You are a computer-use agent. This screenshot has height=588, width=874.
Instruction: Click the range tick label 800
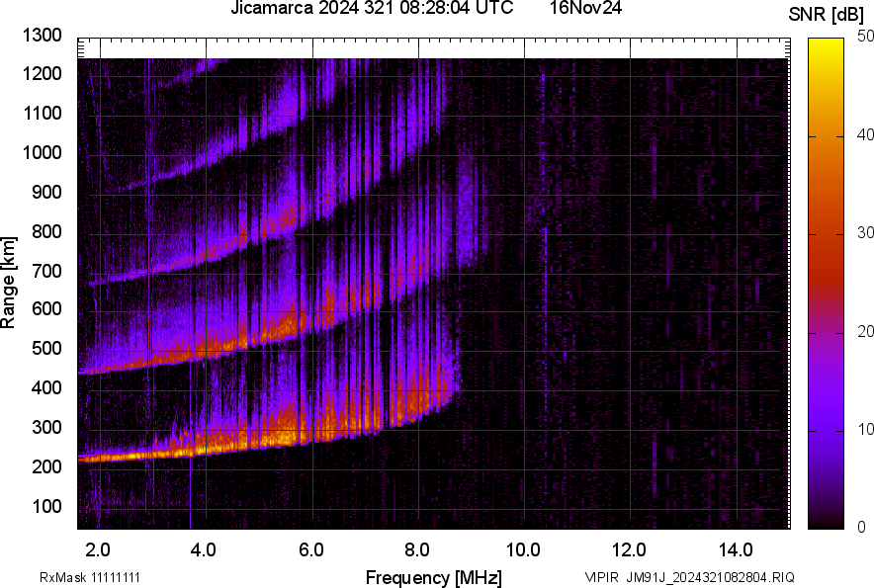(x=46, y=232)
